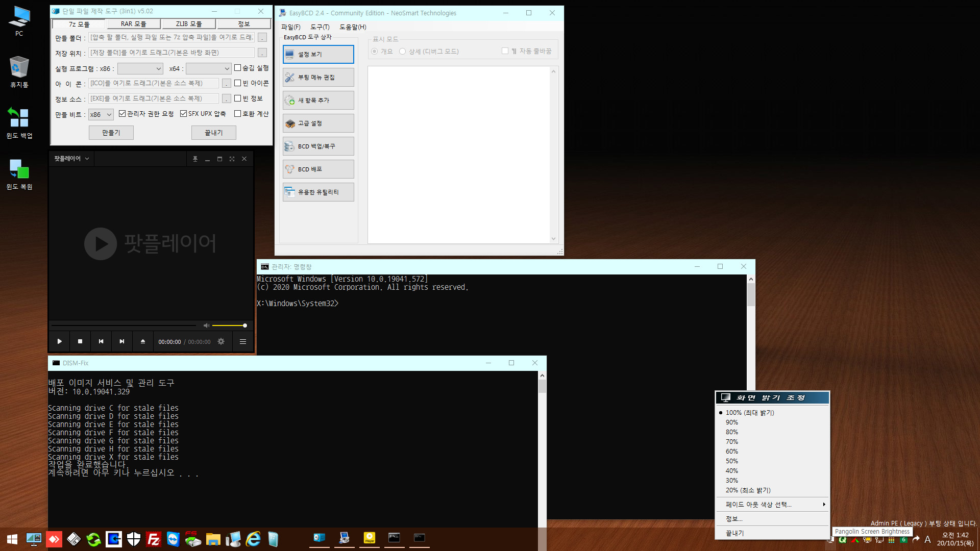
Task: Click the 만들 폴더 input field
Action: pyautogui.click(x=171, y=37)
